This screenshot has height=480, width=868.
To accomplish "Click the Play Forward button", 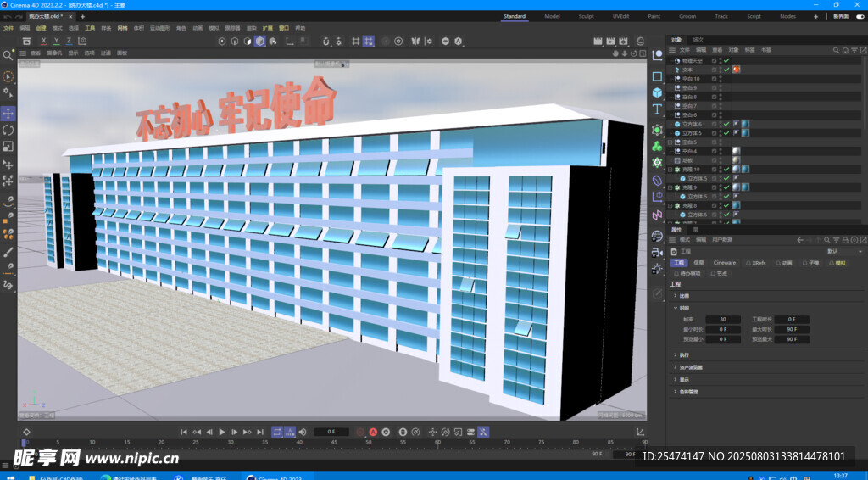I will [x=222, y=432].
